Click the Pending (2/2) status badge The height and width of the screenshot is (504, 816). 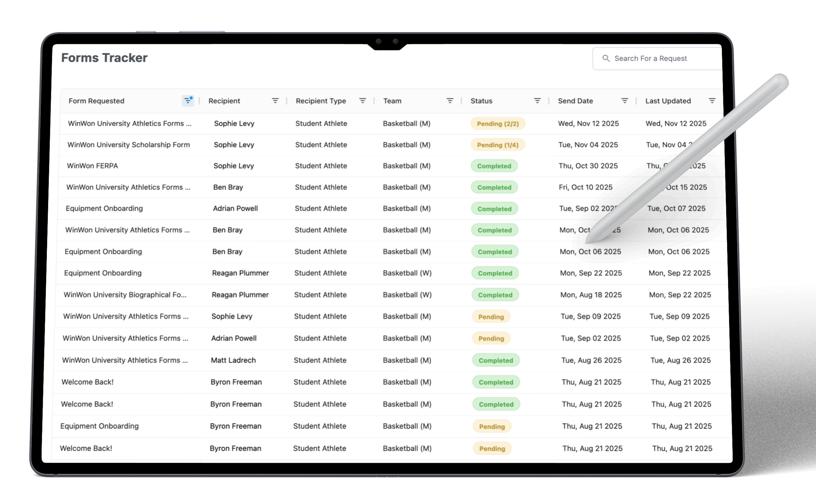coord(498,124)
